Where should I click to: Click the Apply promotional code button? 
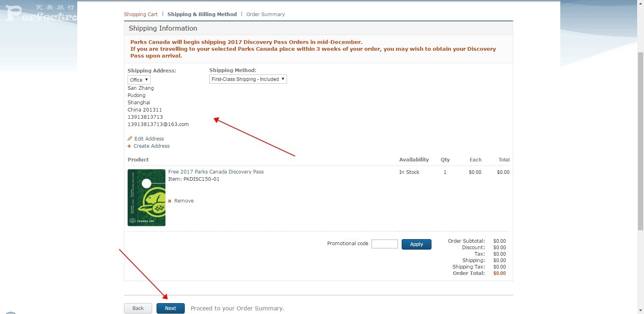[417, 244]
